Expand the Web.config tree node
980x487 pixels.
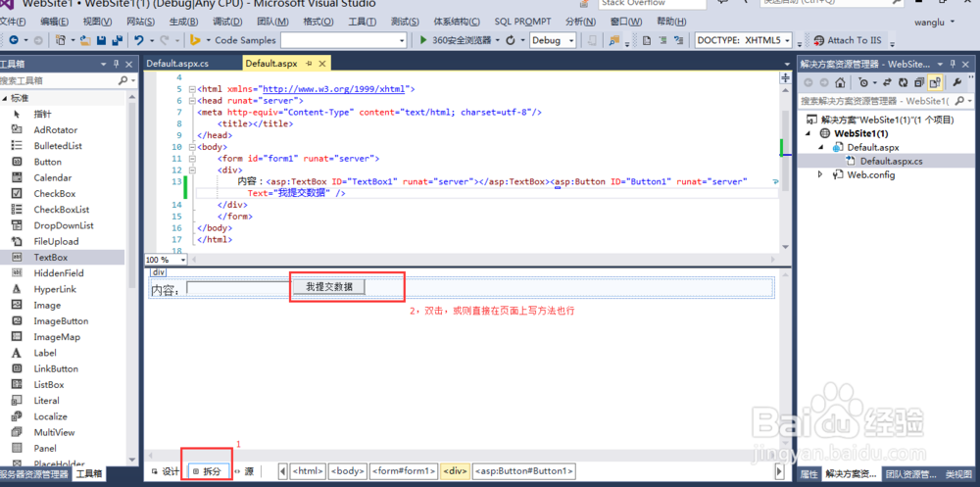coord(820,175)
